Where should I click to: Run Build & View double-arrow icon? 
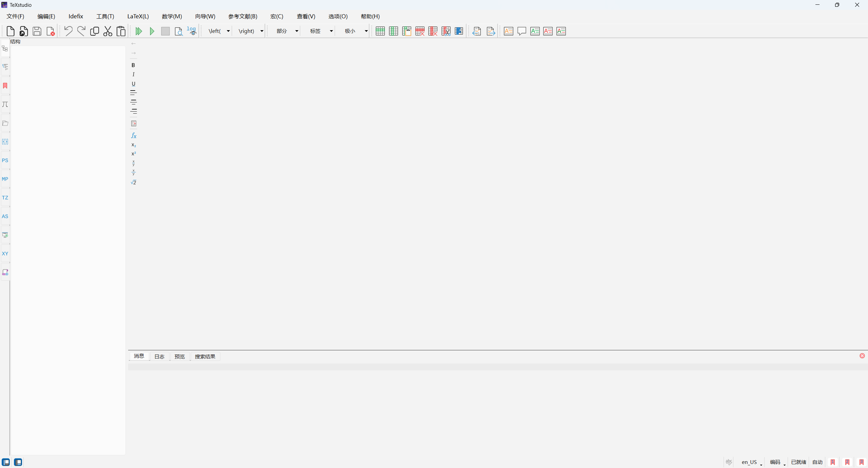click(139, 31)
